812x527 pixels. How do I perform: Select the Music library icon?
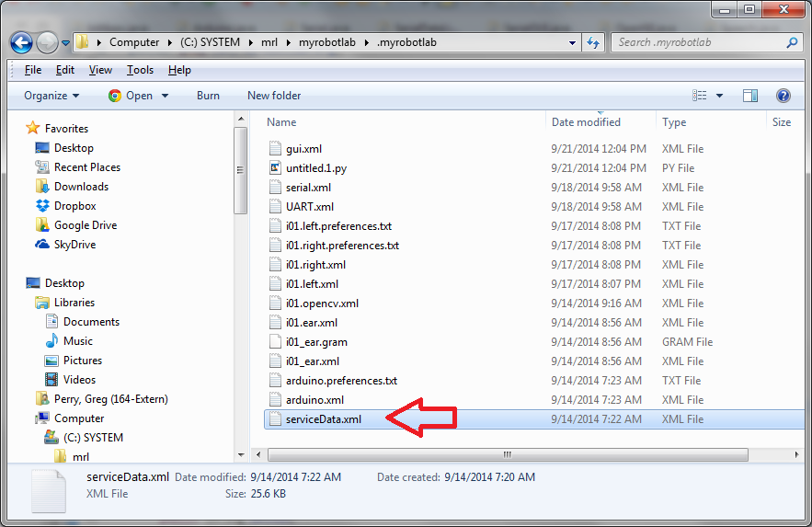[x=51, y=341]
